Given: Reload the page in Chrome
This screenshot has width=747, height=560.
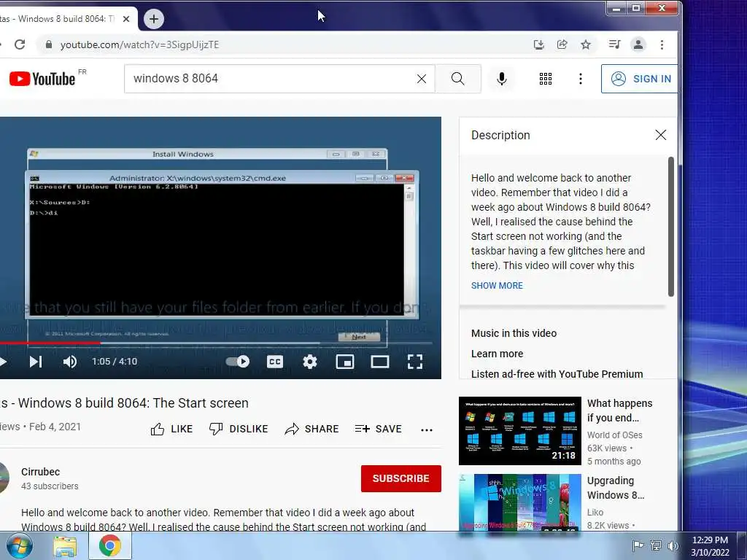Looking at the screenshot, I should (20, 44).
